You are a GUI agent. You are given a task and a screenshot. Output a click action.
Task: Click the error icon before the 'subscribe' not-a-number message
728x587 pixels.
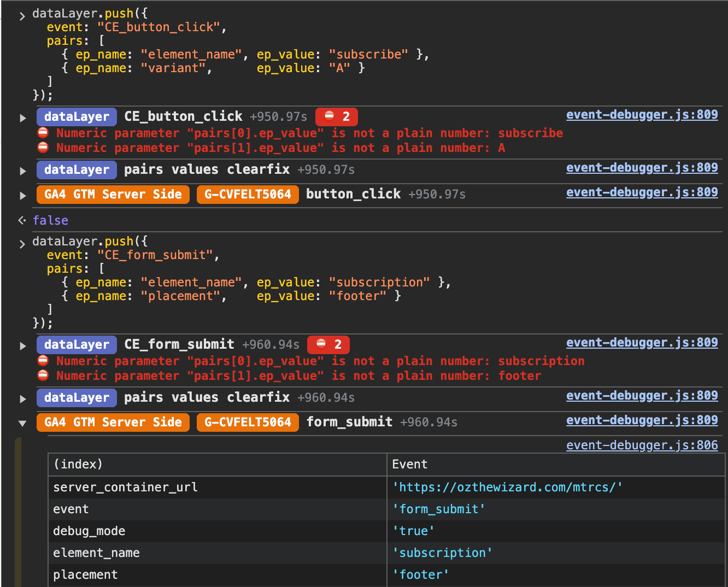pos(43,133)
